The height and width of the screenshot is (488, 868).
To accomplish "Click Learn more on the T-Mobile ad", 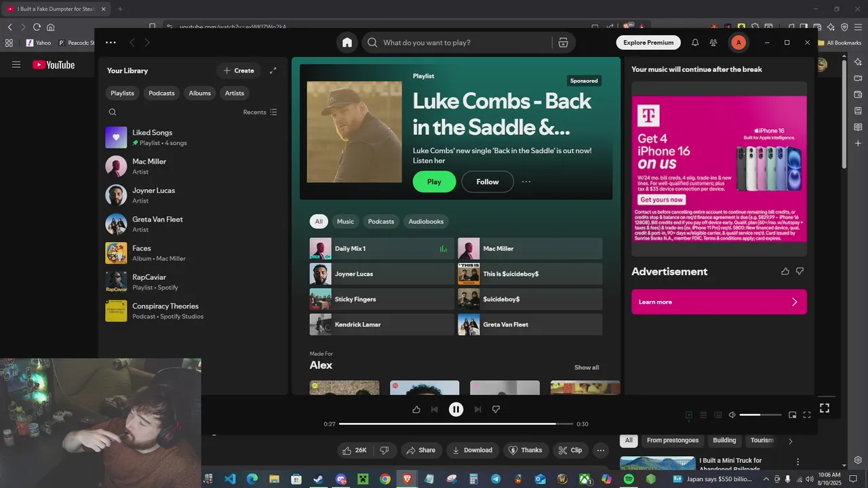I will pos(719,302).
